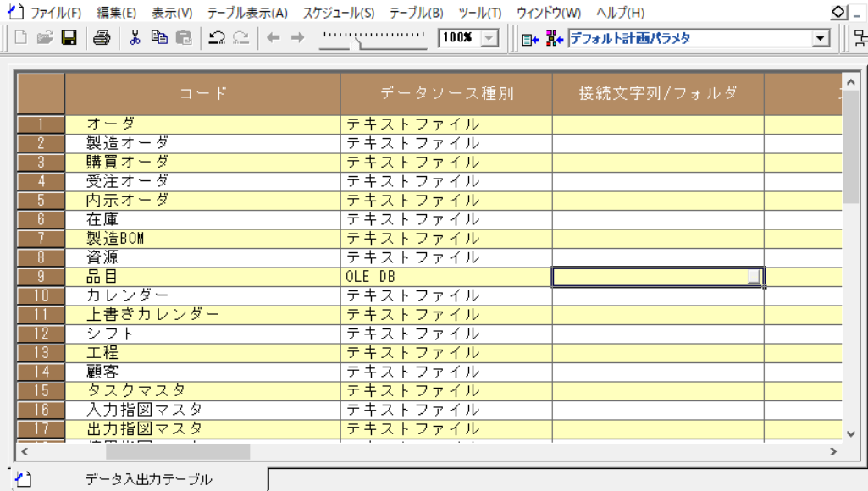868x491 pixels.
Task: Click the シフト code cell
Action: 202,334
